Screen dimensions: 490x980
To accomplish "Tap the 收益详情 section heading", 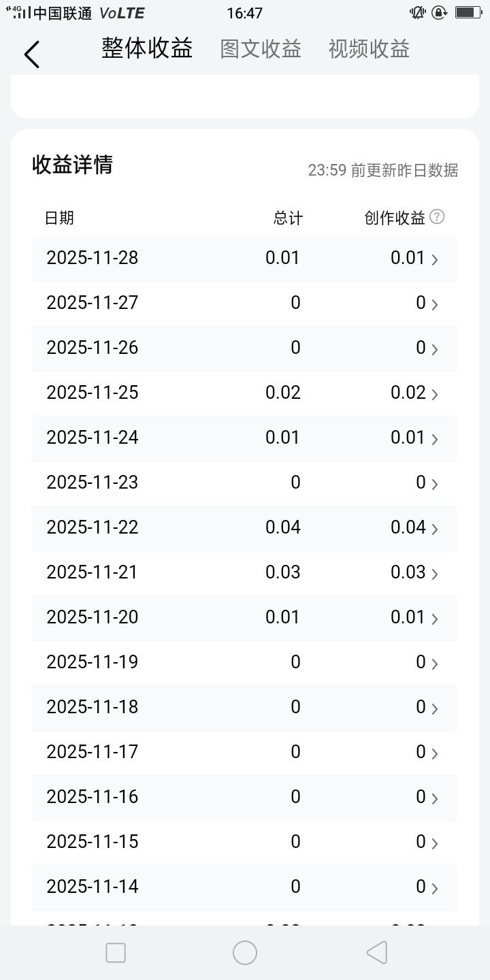I will click(x=72, y=165).
